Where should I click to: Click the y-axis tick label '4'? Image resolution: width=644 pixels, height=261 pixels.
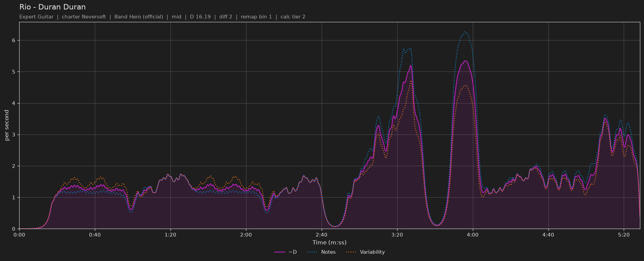[x=14, y=103]
